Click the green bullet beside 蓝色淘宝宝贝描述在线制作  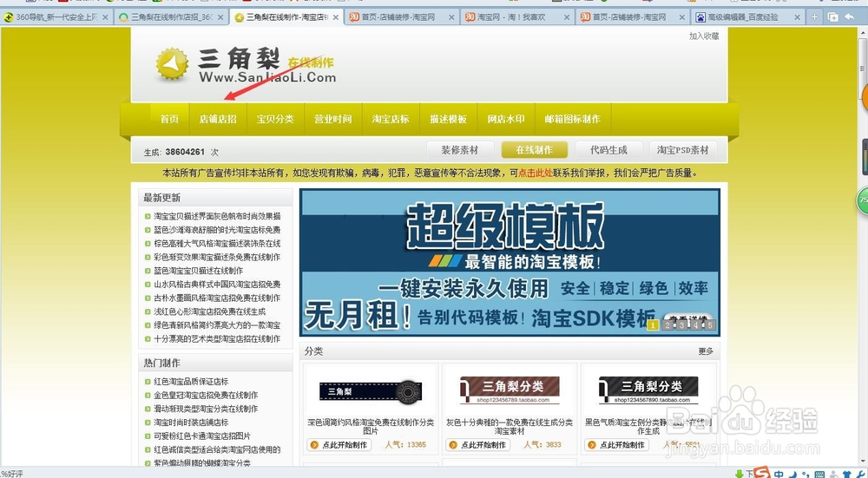click(148, 271)
